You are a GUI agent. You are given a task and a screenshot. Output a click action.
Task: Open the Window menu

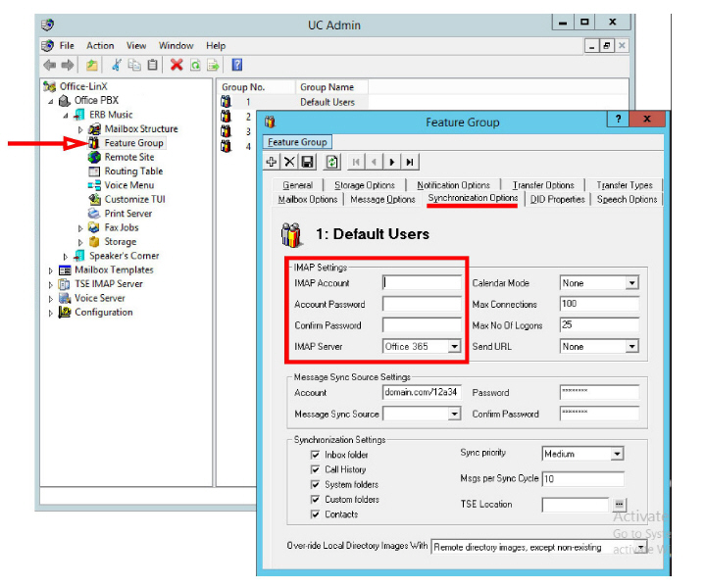coord(176,45)
